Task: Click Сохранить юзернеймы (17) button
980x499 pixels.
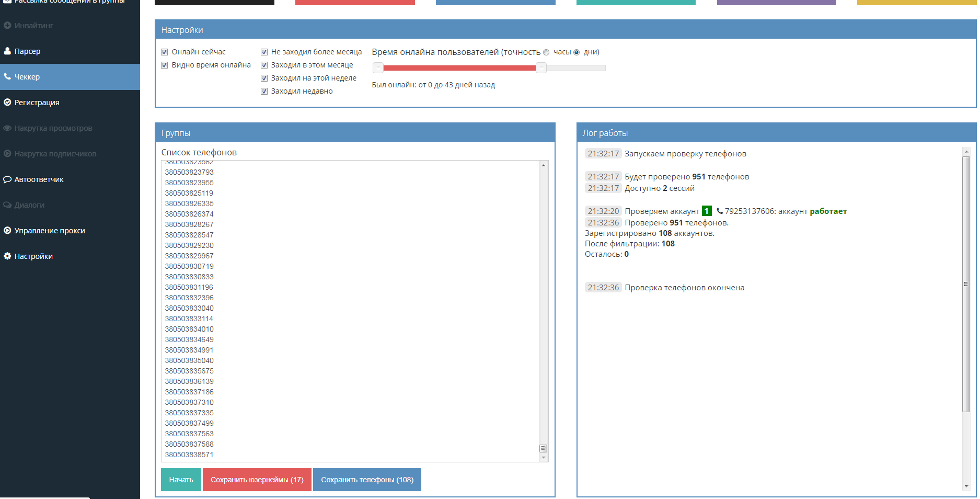Action: (257, 480)
